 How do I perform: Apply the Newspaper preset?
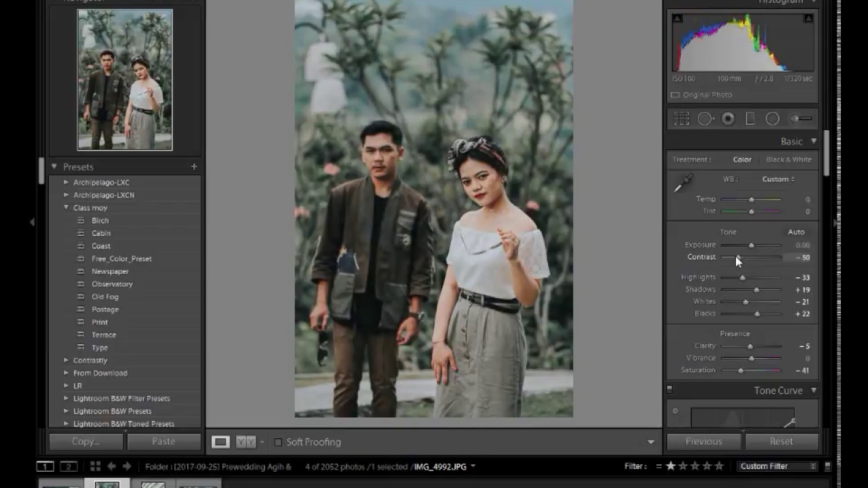click(x=110, y=272)
